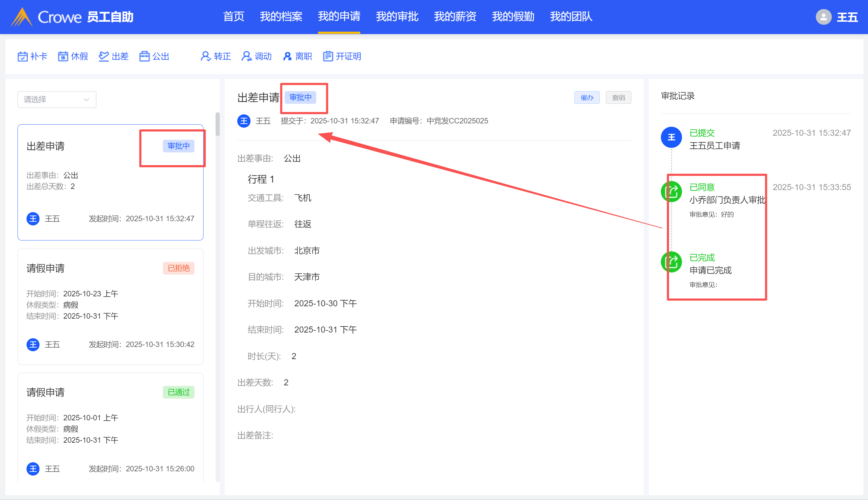
Task: Open the 转正 person icon
Action: point(206,56)
